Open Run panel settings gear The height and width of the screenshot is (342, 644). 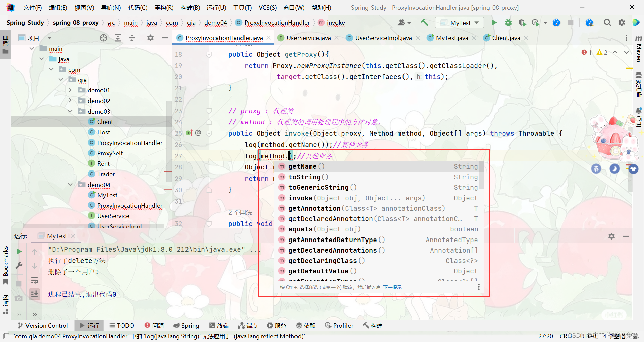click(x=611, y=236)
